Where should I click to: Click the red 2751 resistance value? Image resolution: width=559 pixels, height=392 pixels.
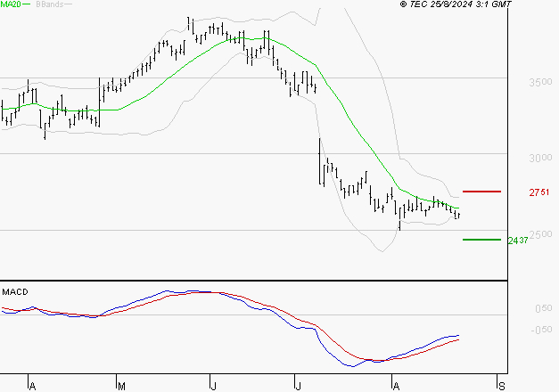pos(539,192)
